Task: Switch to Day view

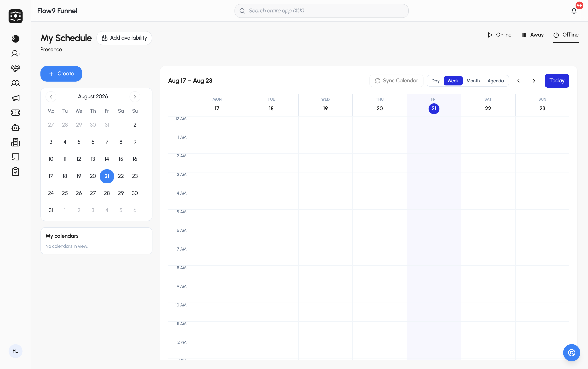Action: coord(435,81)
